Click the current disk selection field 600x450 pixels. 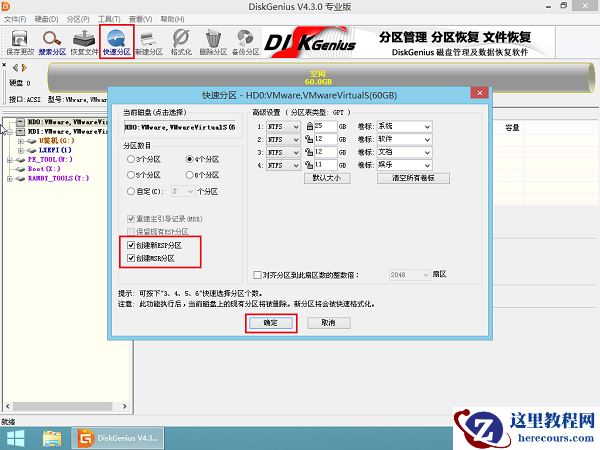pos(180,127)
